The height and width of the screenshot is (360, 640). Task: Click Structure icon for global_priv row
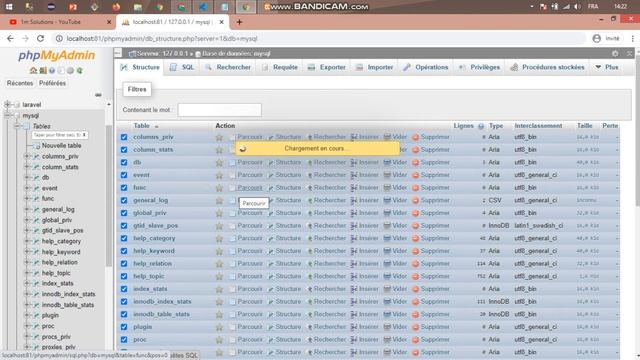point(270,213)
